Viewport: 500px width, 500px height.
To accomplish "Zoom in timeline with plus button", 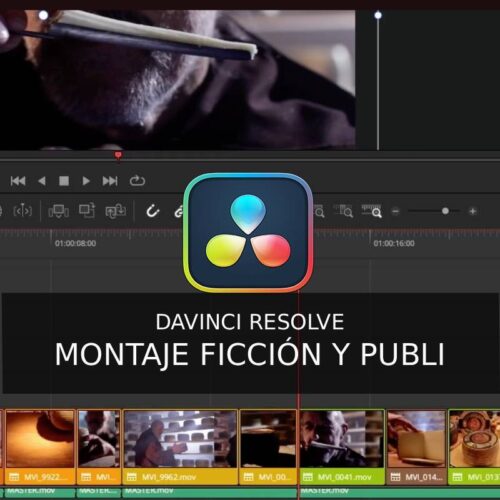I will click(473, 211).
